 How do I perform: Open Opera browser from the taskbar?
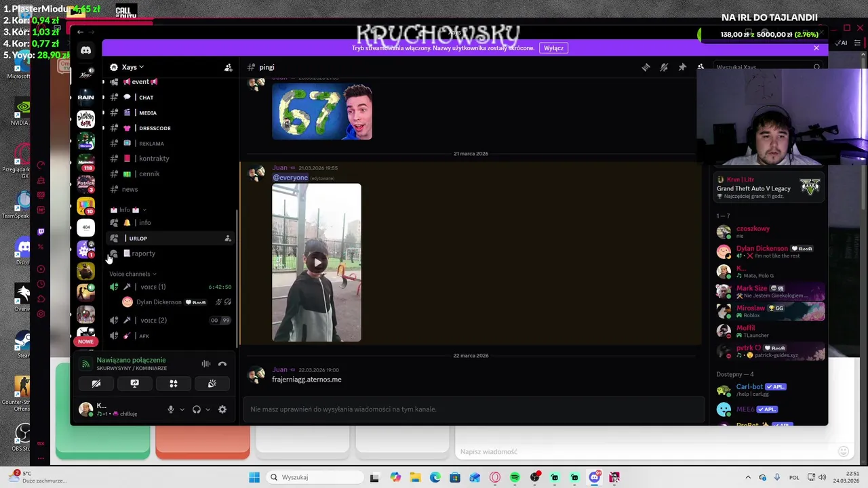(x=495, y=477)
